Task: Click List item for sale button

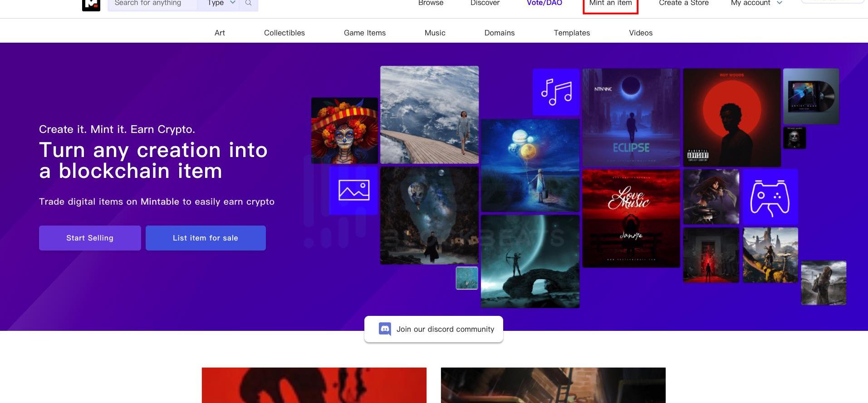Action: tap(206, 238)
